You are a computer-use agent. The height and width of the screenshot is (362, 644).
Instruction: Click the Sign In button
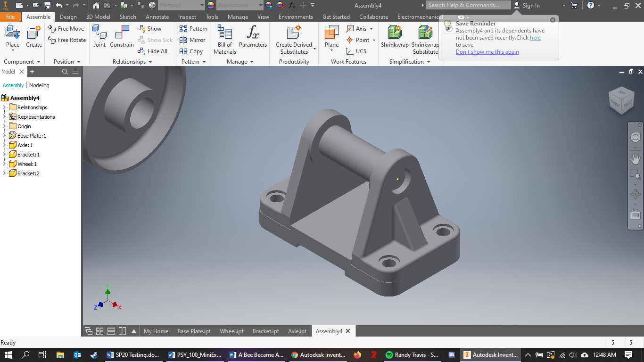coord(527,5)
